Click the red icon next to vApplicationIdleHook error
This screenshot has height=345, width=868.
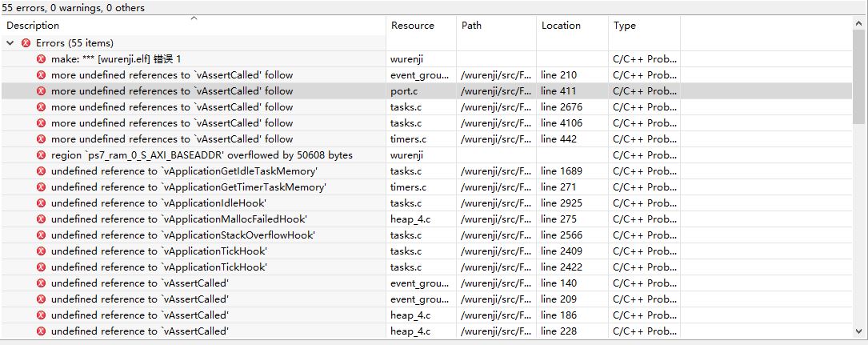(41, 203)
